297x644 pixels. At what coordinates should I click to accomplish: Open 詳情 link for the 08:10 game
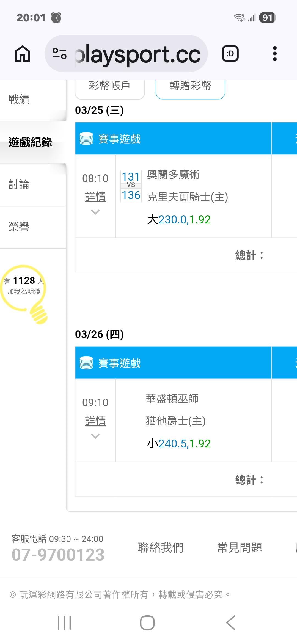tap(95, 197)
